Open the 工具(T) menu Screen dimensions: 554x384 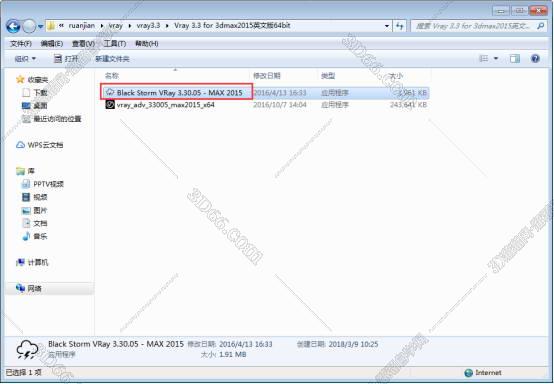pos(114,43)
